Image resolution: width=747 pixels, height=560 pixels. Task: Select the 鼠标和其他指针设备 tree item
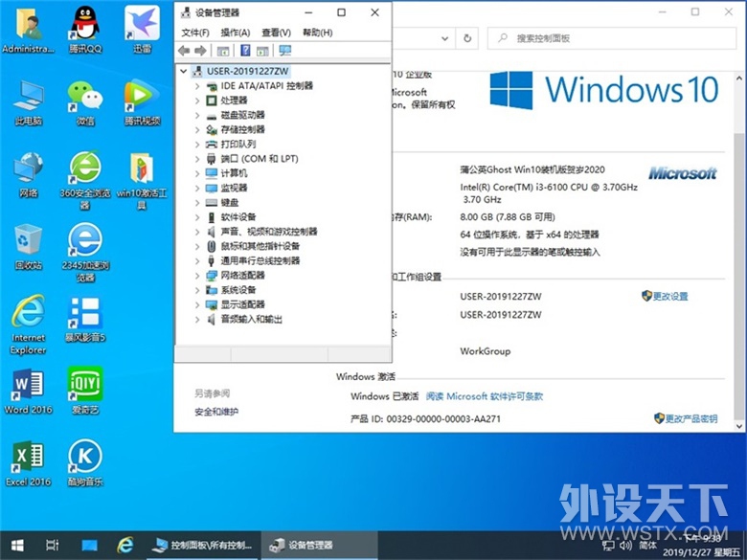coord(260,246)
